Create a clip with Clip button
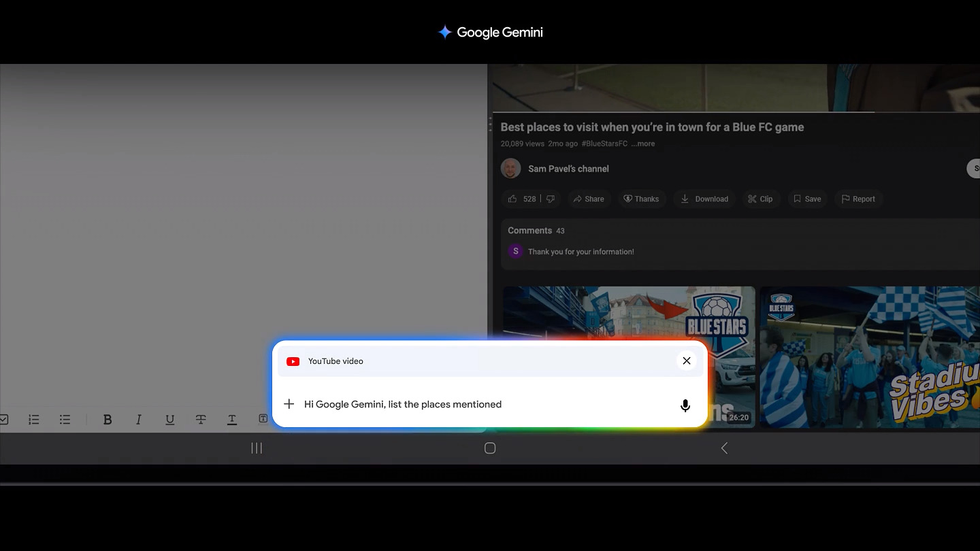980x551 pixels. [759, 199]
